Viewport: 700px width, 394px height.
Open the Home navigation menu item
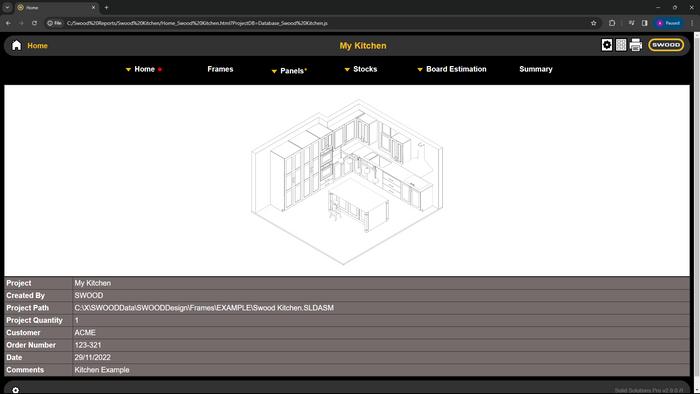144,69
